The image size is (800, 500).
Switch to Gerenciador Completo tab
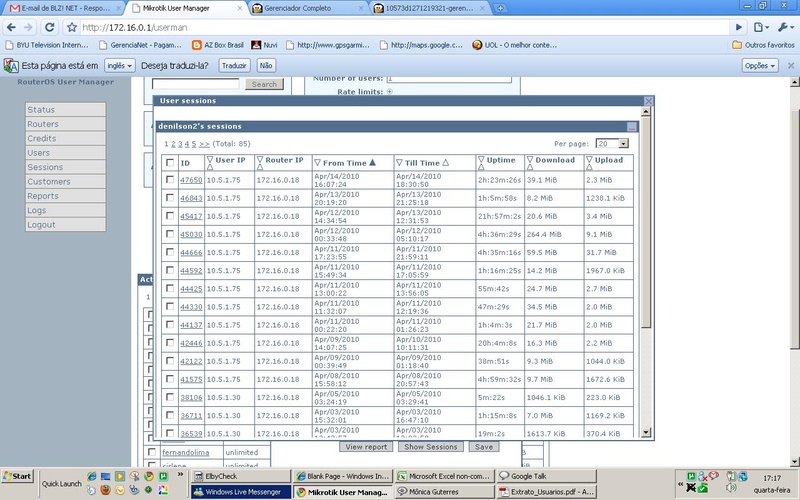click(x=309, y=8)
